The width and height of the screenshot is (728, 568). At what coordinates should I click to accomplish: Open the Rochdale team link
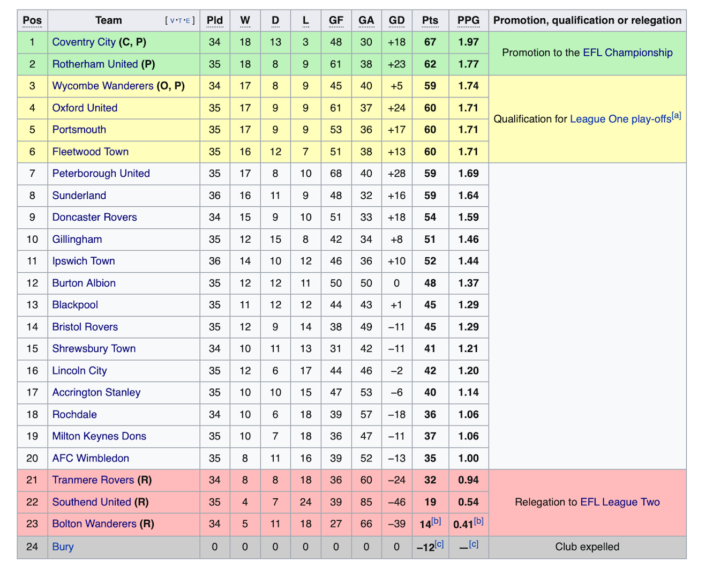click(x=74, y=414)
